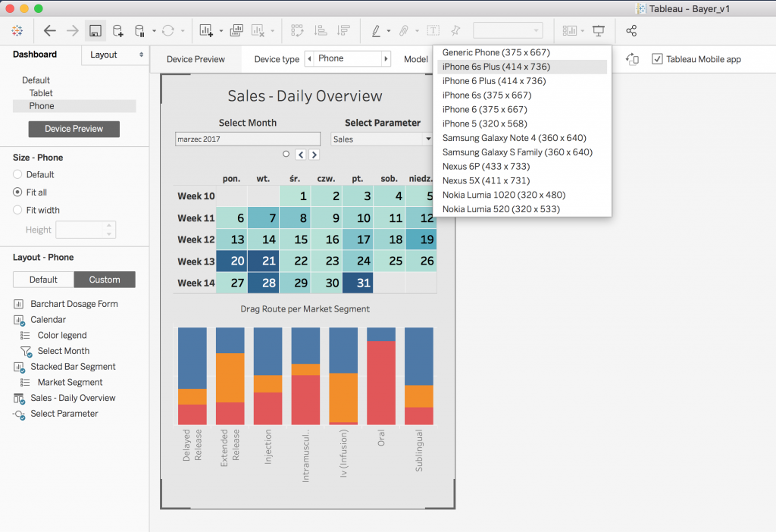Click the rotate device orientation icon
Viewport: 776px width, 532px height.
click(632, 59)
